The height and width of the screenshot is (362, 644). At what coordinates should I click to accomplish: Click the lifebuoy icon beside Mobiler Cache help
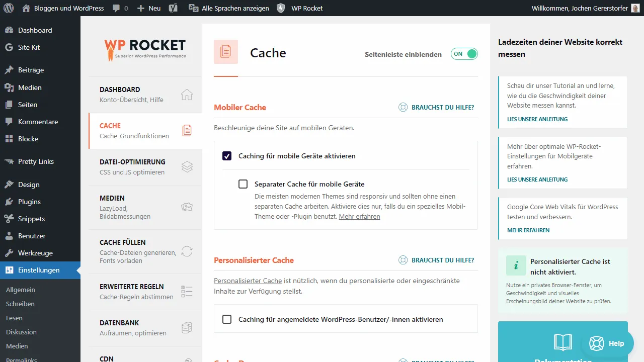403,107
